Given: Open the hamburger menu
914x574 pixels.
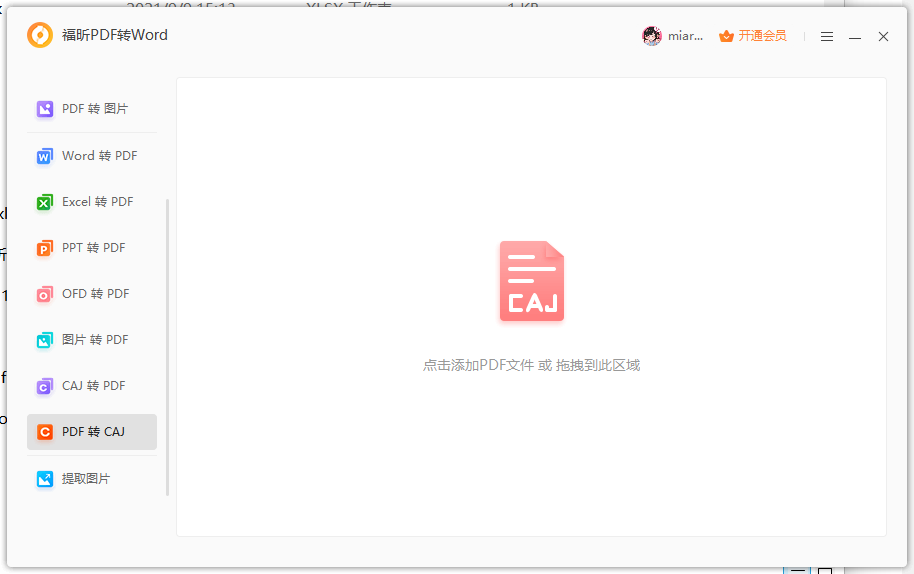Looking at the screenshot, I should point(827,37).
